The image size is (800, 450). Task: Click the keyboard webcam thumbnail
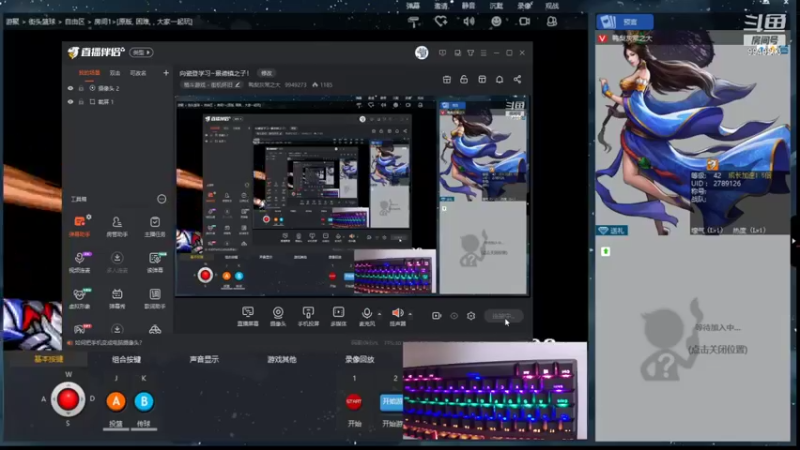tap(494, 392)
